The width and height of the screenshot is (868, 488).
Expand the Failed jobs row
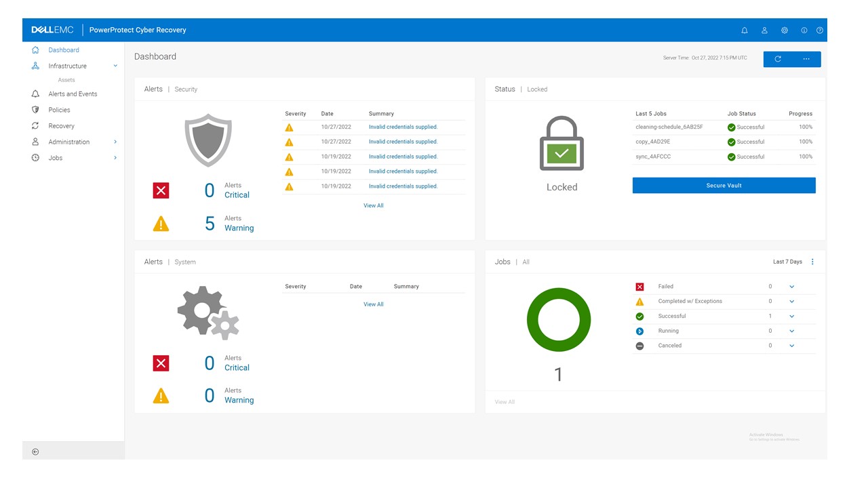point(791,286)
